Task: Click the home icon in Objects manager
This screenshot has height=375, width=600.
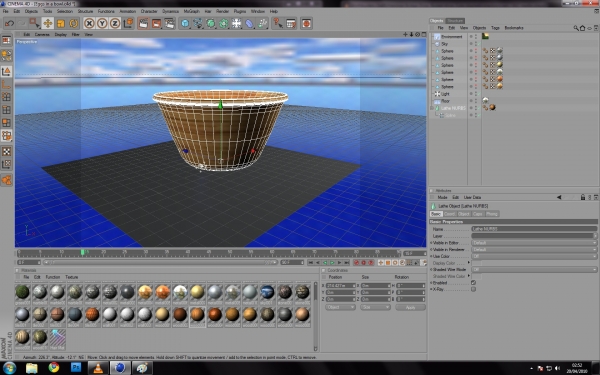Action: (582, 28)
